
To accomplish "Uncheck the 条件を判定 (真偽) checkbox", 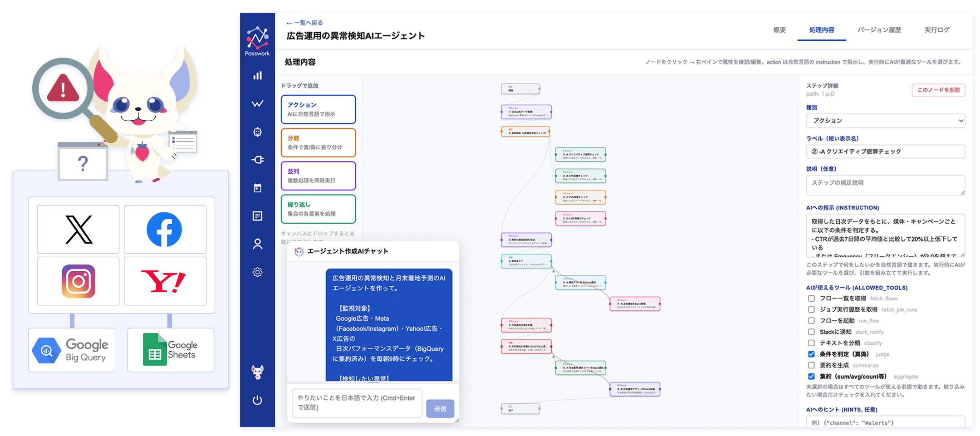I will pyautogui.click(x=811, y=354).
